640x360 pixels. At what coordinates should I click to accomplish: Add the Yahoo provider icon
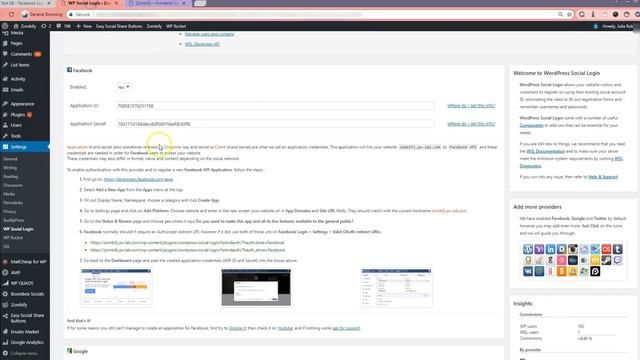coord(539,249)
